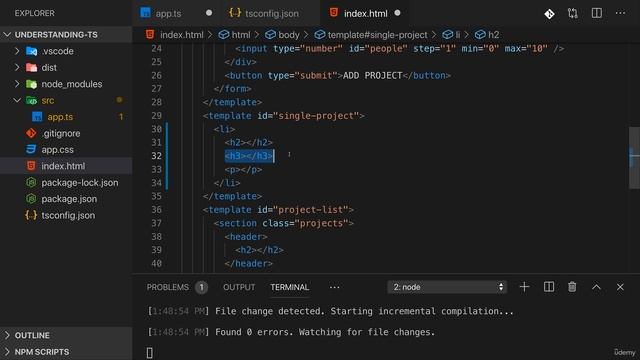
Task: Collapse the src folder
Action: point(17,100)
